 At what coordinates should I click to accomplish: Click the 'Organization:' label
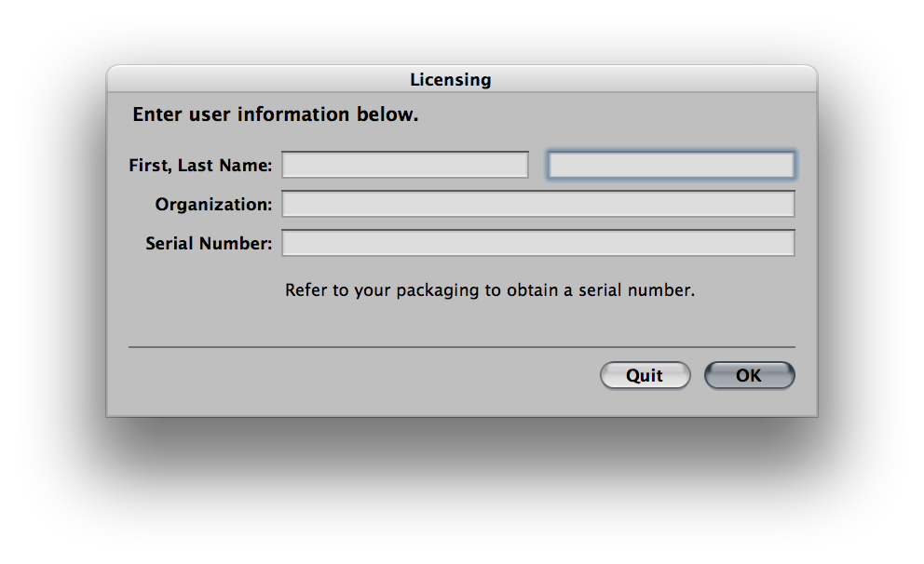[213, 205]
